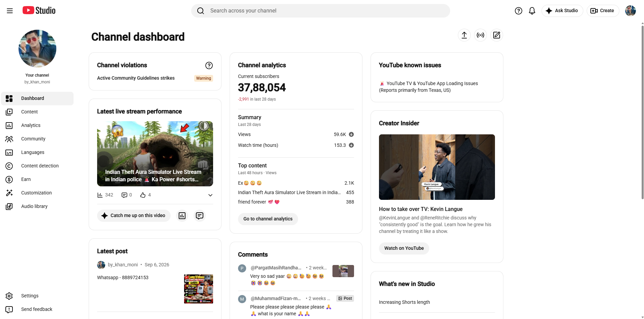Open Community in the sidebar
Viewport: 644px width, 319px height.
point(37,139)
